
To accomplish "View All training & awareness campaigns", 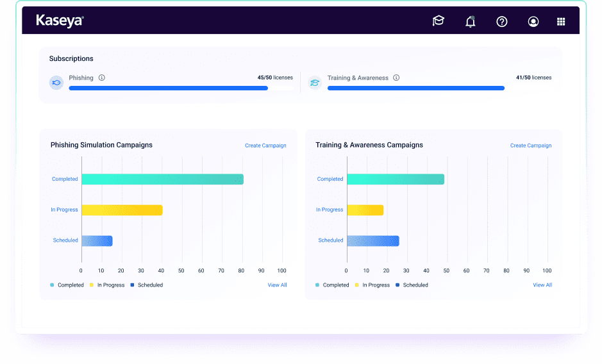I will [x=542, y=285].
